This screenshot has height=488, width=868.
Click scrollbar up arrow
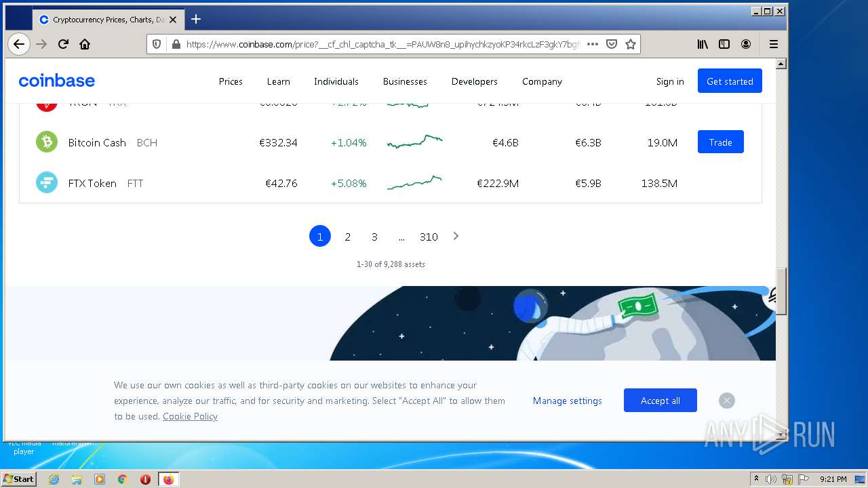781,64
